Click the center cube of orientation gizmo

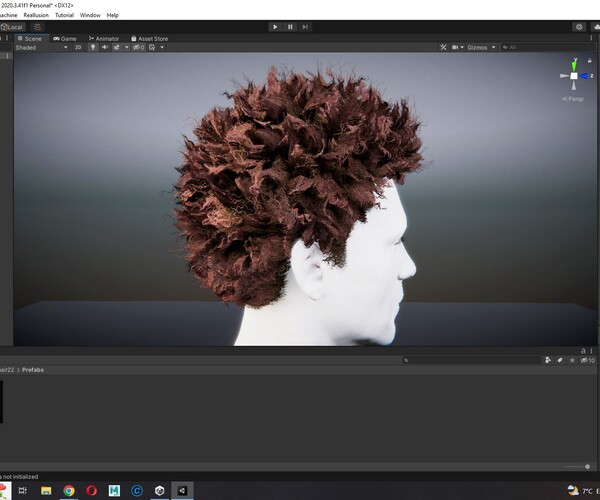coord(574,76)
